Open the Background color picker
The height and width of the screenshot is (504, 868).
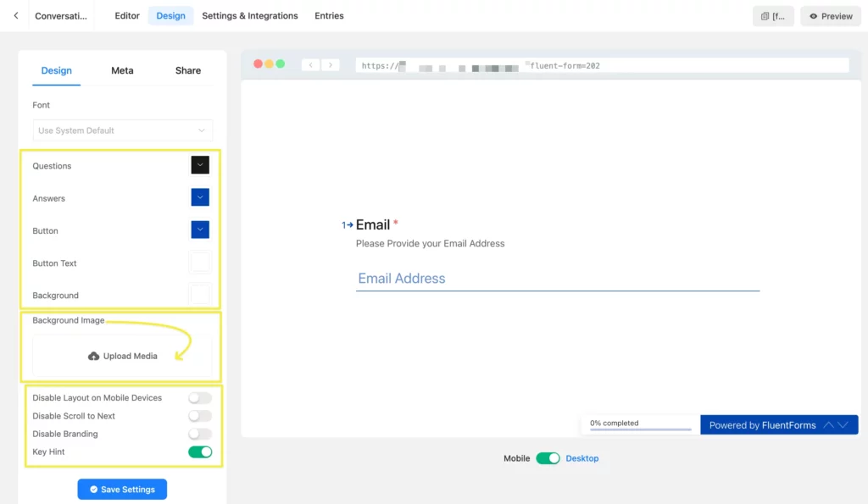tap(200, 294)
